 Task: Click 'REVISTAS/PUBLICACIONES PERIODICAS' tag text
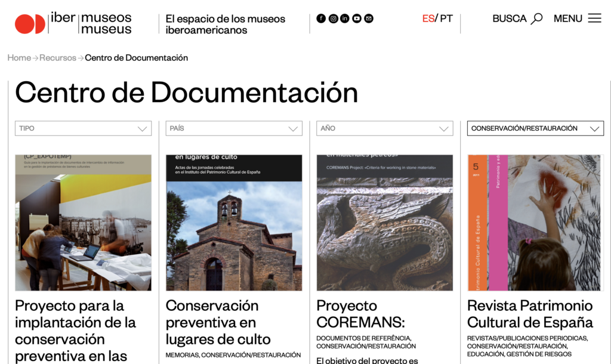[527, 338]
